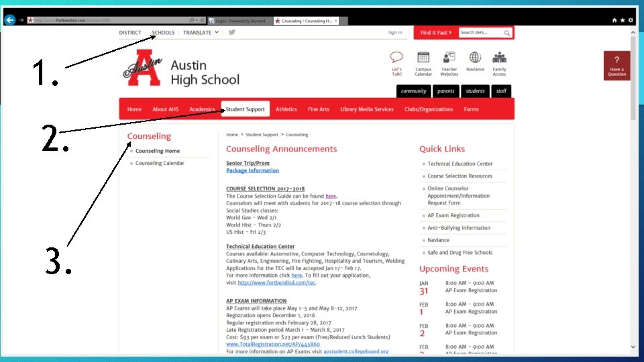Image resolution: width=644 pixels, height=362 pixels.
Task: Open Safe and Drug Free Schools link
Action: tap(460, 253)
